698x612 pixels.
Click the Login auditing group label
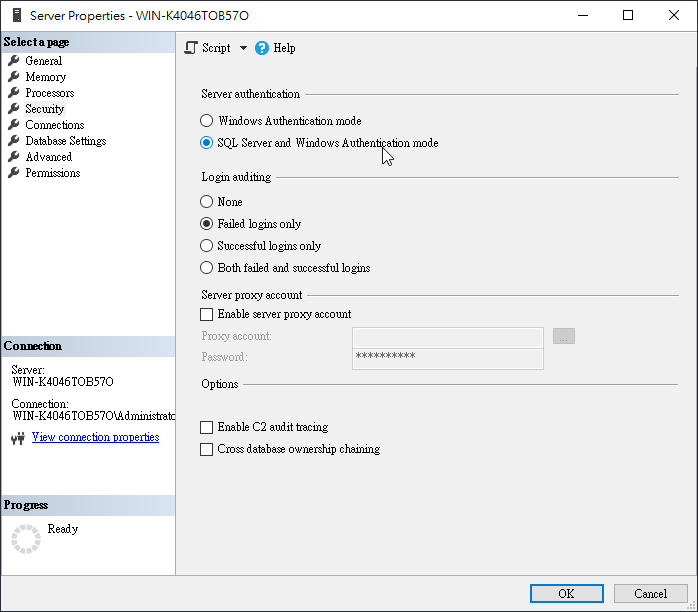tap(236, 177)
